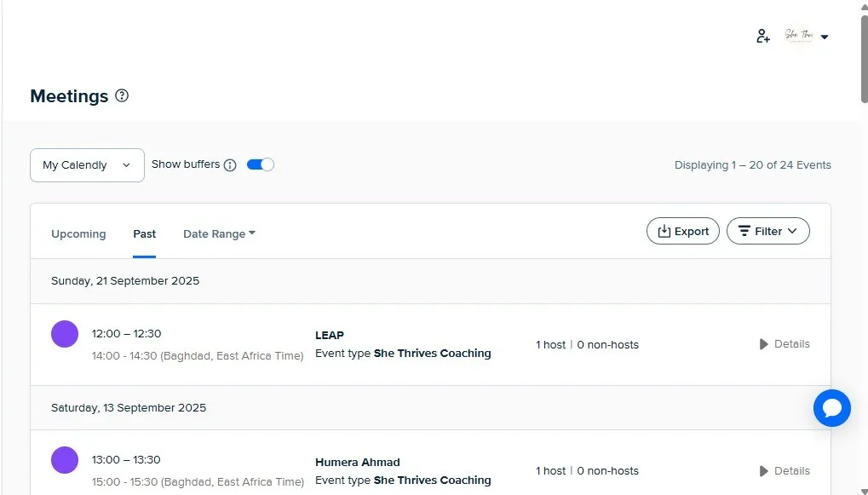The width and height of the screenshot is (868, 495).
Task: Click the page vertical scrollbar
Action: coord(864,60)
